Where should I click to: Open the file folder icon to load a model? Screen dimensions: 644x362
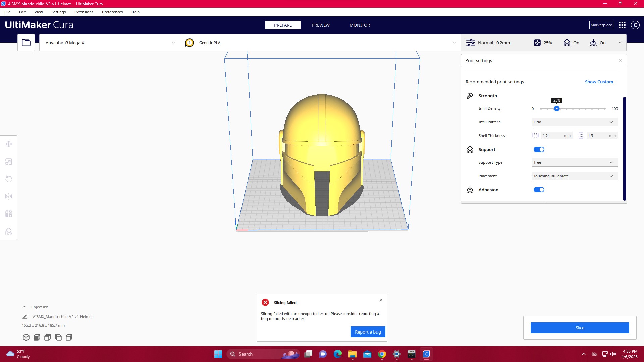click(26, 42)
